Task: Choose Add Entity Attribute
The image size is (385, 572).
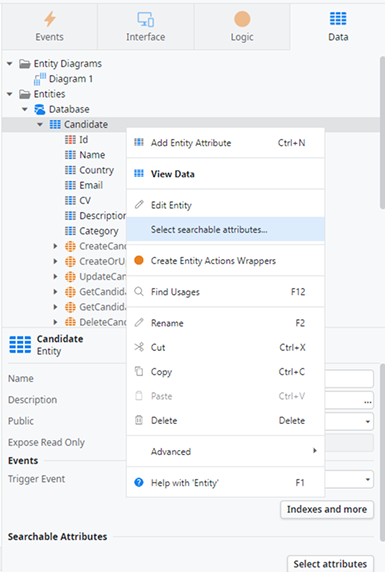Action: point(226,143)
